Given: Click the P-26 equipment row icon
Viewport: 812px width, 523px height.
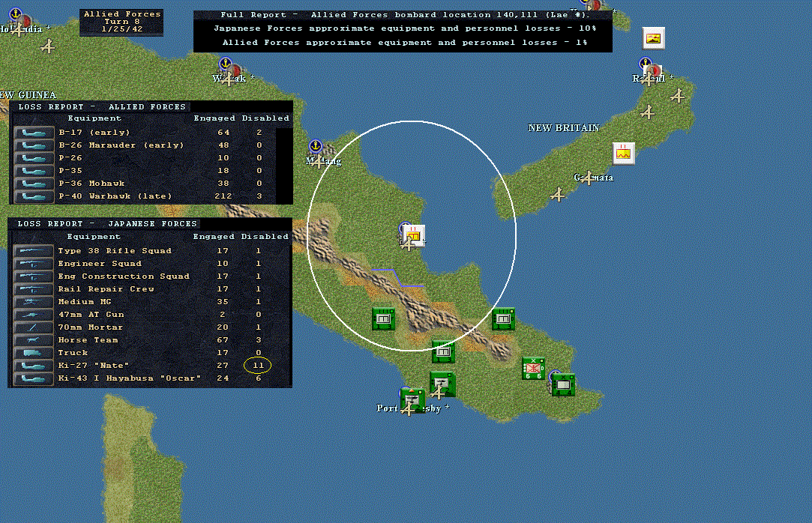Looking at the screenshot, I should [34, 158].
